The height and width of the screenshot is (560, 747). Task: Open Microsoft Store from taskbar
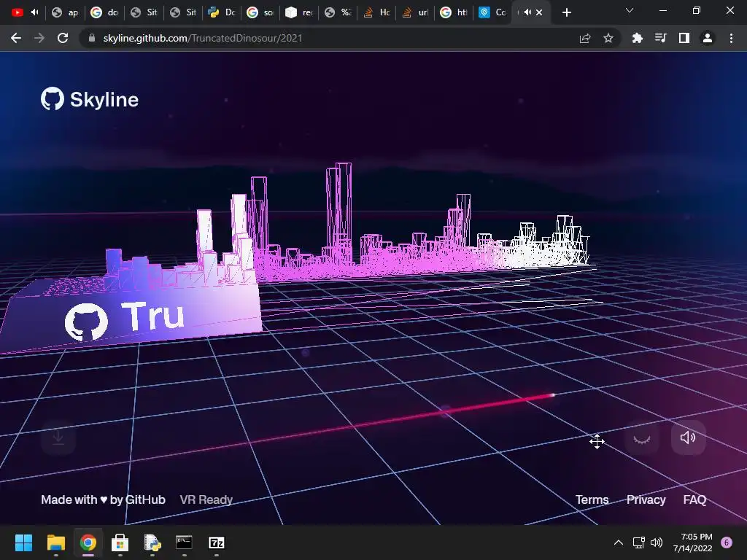(120, 542)
